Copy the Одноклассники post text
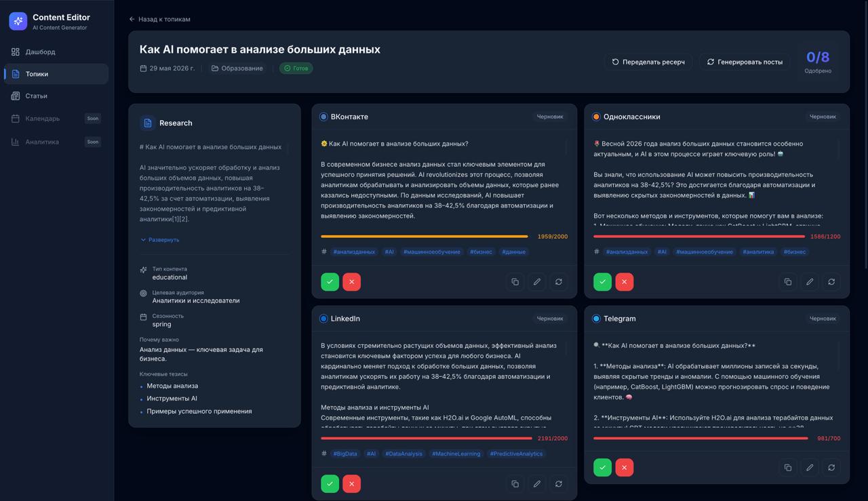Screen dimensions: 868x501 click(787, 281)
